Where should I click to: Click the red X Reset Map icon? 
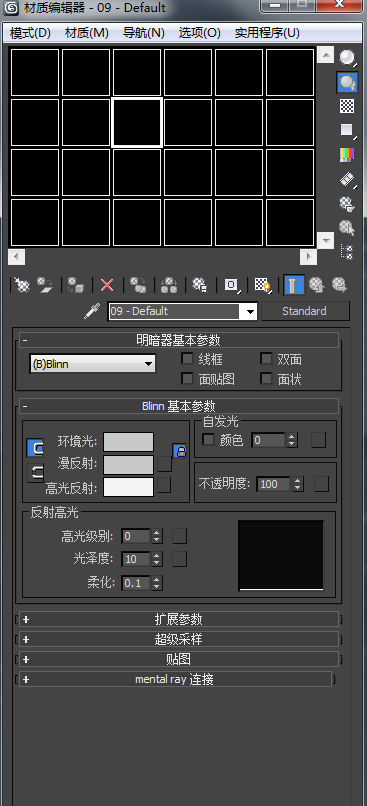pos(107,285)
